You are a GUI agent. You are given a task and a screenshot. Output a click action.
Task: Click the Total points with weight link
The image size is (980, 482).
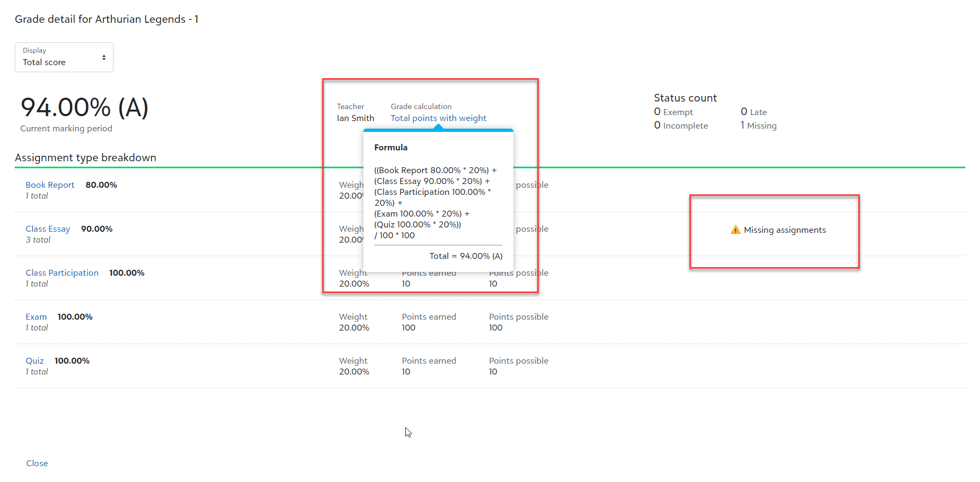438,118
